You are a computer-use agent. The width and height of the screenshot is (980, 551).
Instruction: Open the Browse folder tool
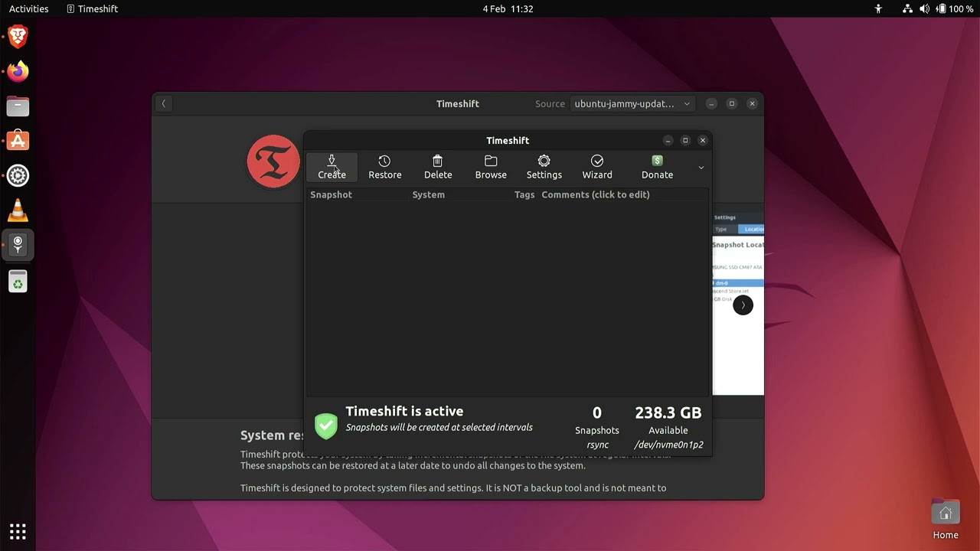click(x=491, y=167)
